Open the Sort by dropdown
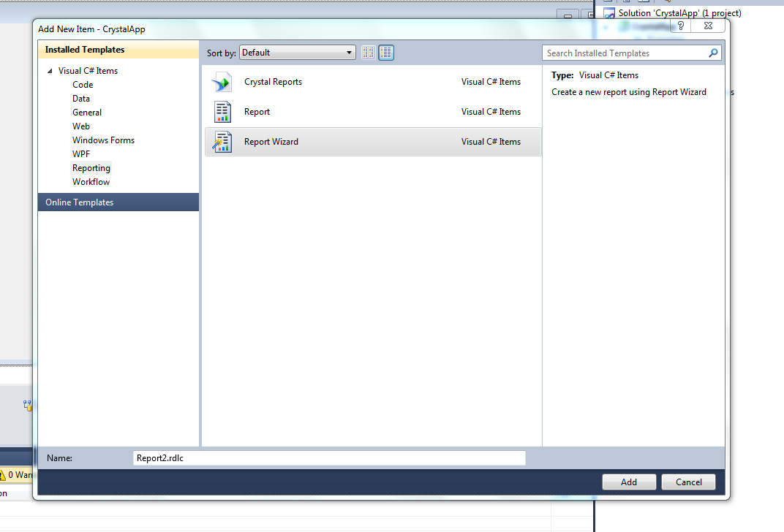This screenshot has width=784, height=532. (298, 53)
